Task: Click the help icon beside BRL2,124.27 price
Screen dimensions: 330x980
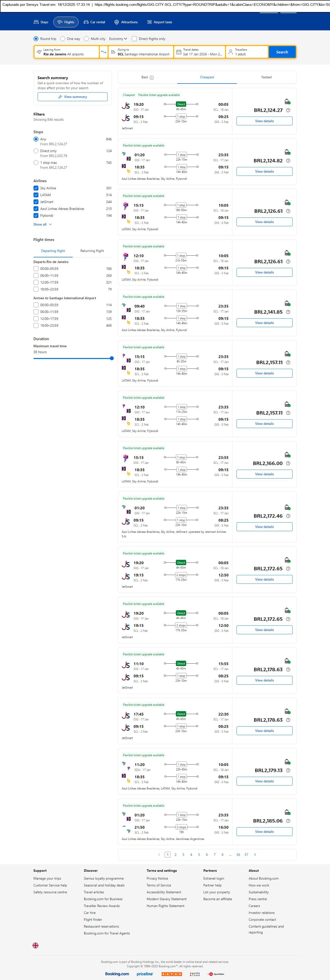Action: [x=288, y=110]
